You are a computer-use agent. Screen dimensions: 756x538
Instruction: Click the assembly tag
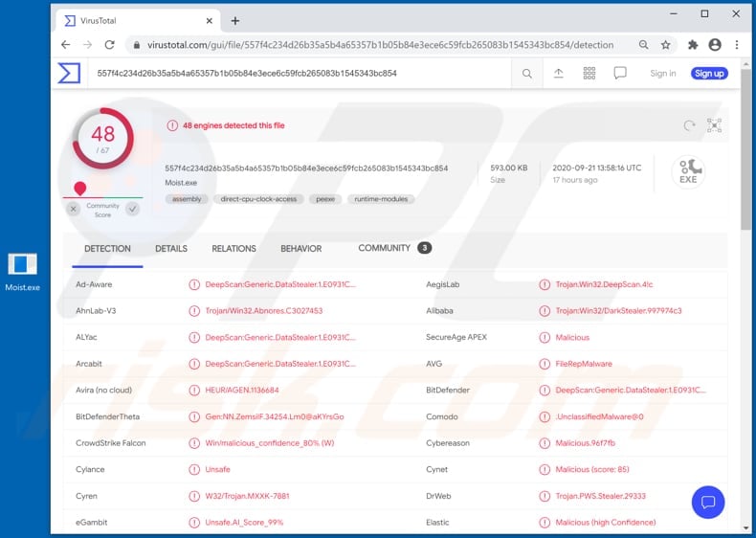[x=187, y=199]
